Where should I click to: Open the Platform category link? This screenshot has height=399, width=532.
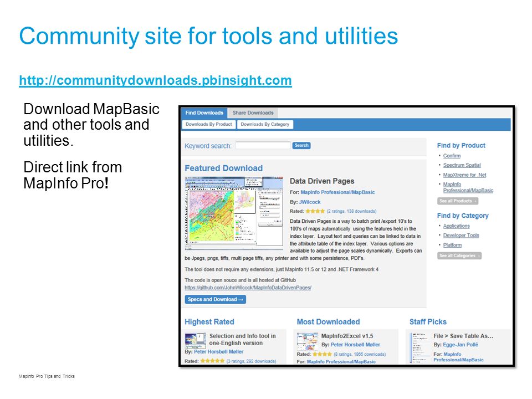tap(452, 245)
